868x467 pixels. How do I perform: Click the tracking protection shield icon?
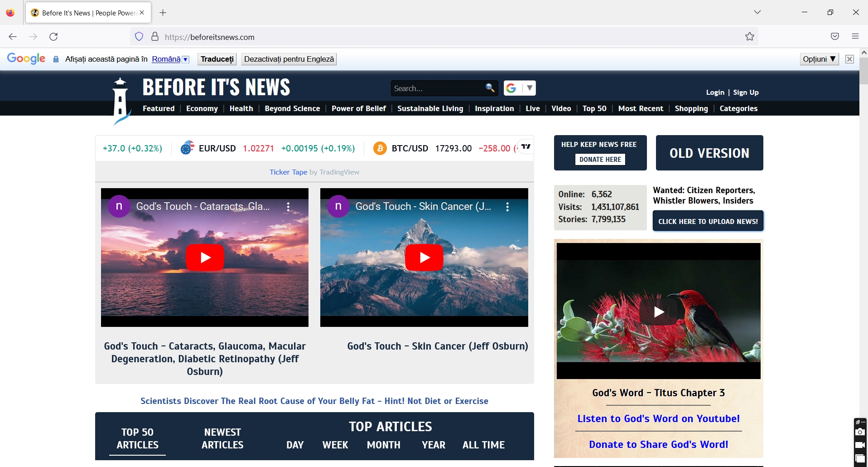[139, 37]
